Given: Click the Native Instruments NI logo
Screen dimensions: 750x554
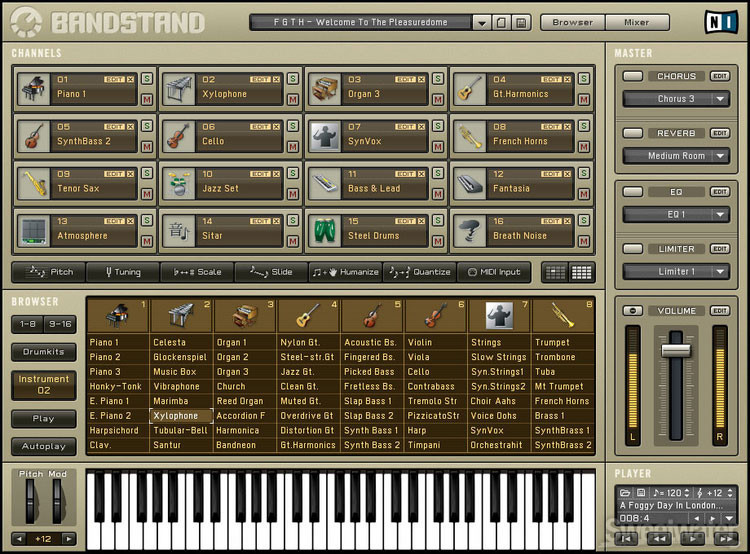Looking at the screenshot, I should (x=721, y=22).
